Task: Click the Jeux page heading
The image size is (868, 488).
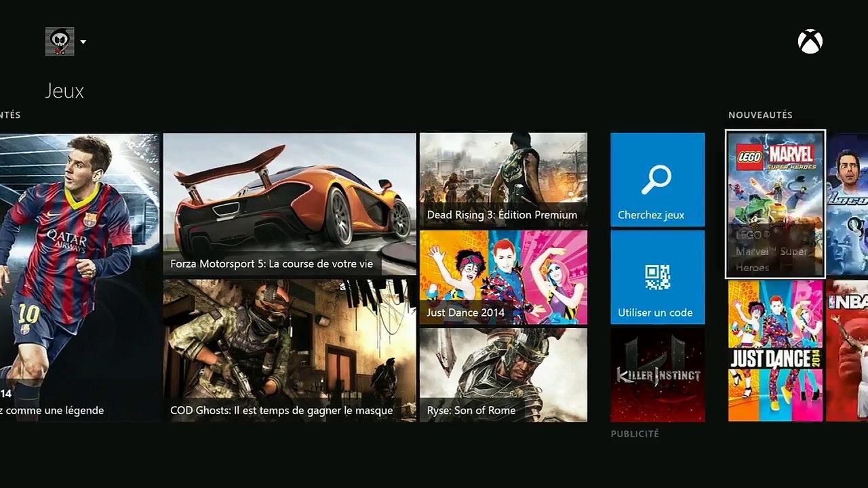Action: pyautogui.click(x=64, y=91)
